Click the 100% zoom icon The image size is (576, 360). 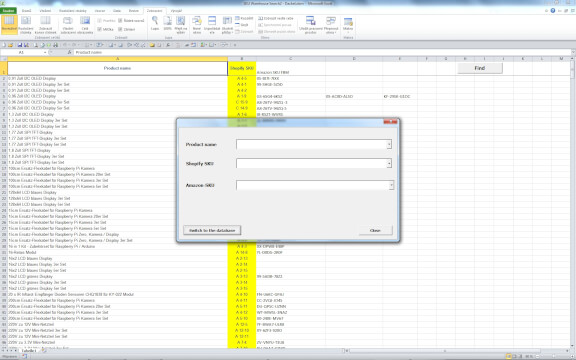pyautogui.click(x=168, y=24)
